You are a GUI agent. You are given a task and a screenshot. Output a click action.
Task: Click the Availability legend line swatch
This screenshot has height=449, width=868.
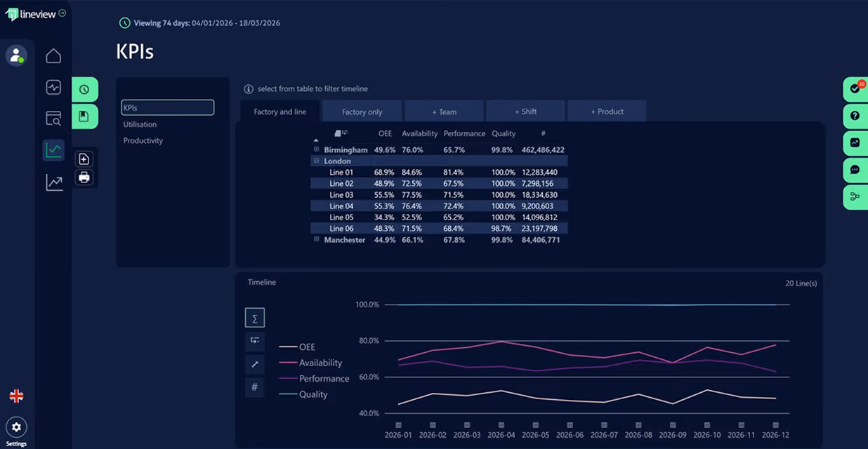tap(288, 363)
